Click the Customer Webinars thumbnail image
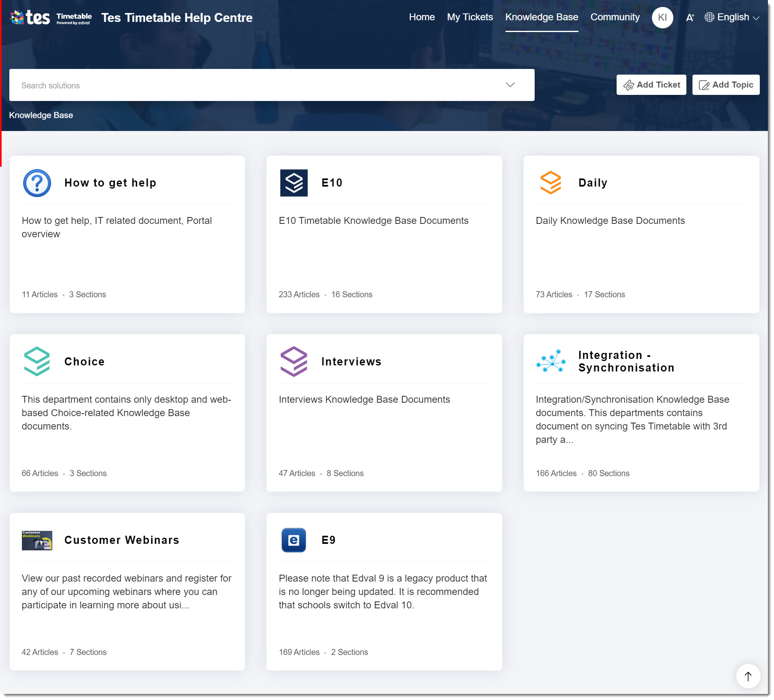 [x=37, y=540]
